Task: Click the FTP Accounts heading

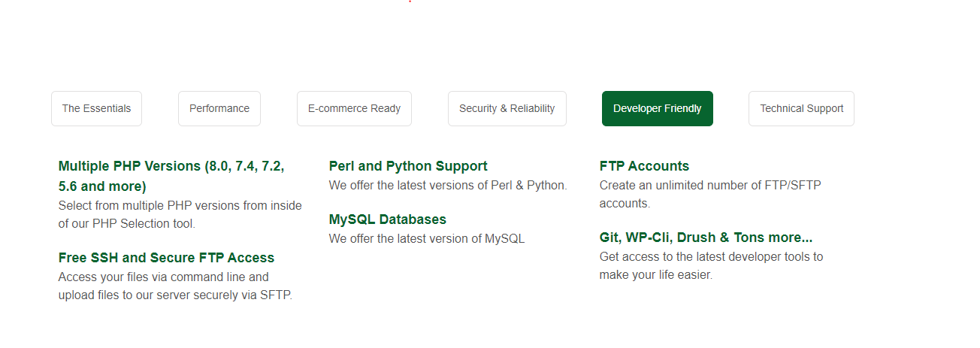Action: pyautogui.click(x=644, y=166)
